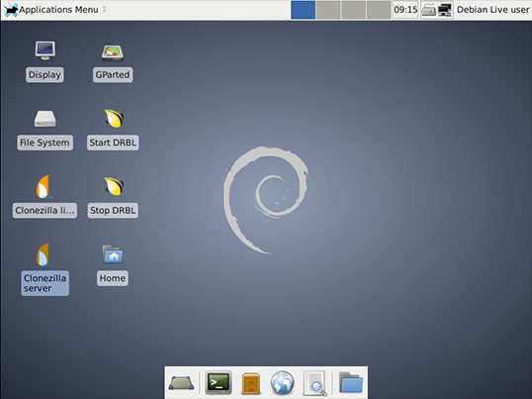Click the clock showing 09:15
Screen dimensions: 532x399
405,10
